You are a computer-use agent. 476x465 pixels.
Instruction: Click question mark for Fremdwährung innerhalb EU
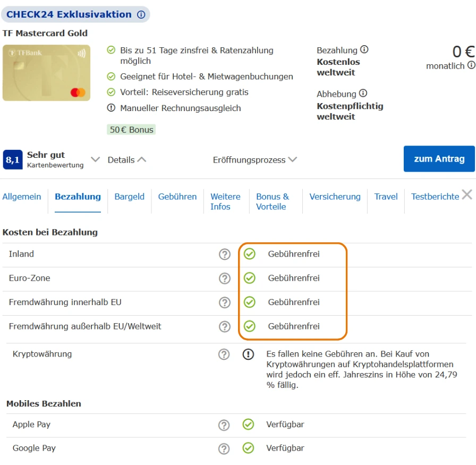225,302
